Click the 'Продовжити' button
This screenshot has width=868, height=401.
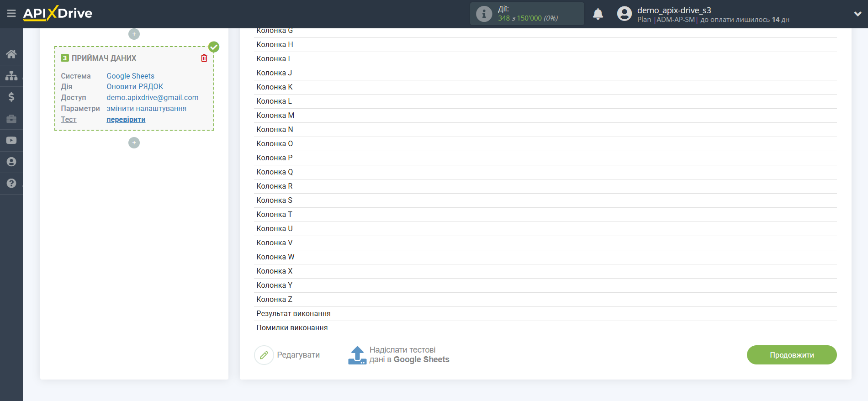[x=792, y=355]
